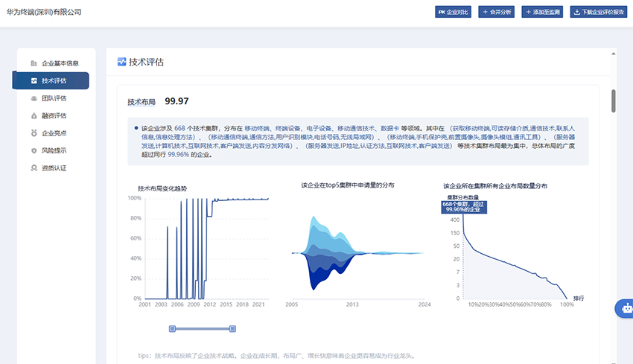Image resolution: width=633 pixels, height=364 pixels.
Task: Click the 排行 axis label
Action: pyautogui.click(x=579, y=298)
